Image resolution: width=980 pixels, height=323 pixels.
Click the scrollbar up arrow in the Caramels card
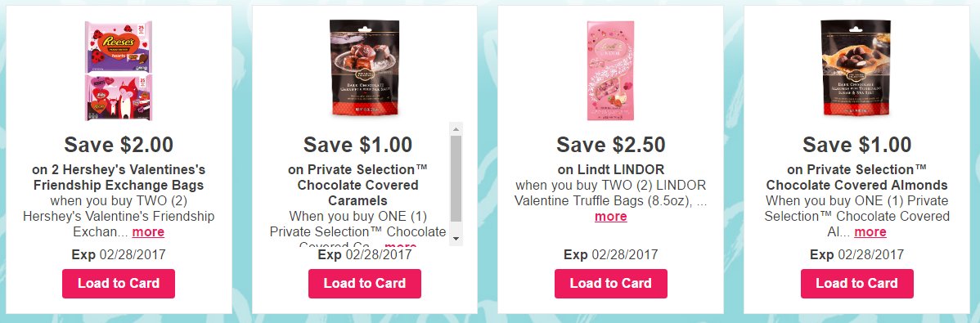456,129
